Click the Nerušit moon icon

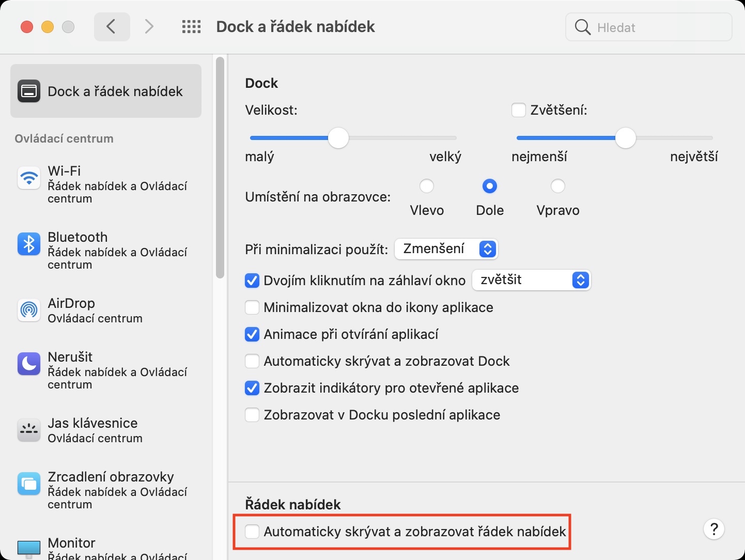pyautogui.click(x=29, y=364)
